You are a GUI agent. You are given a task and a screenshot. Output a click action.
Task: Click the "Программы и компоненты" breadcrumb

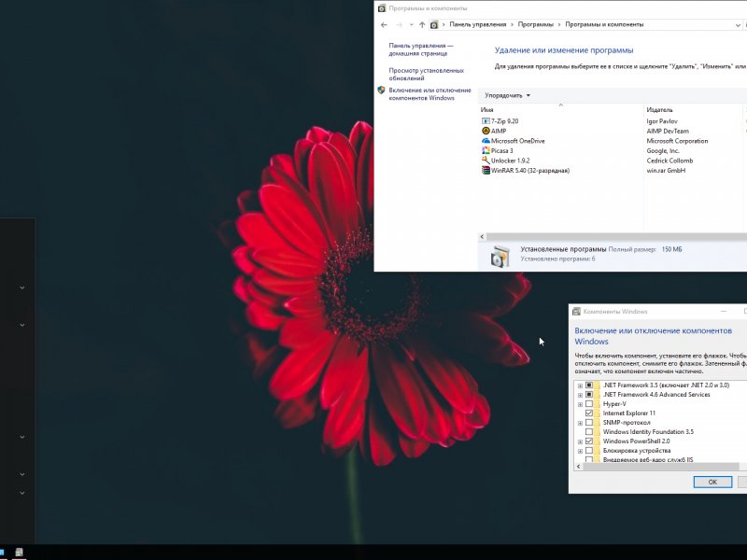[x=604, y=24]
